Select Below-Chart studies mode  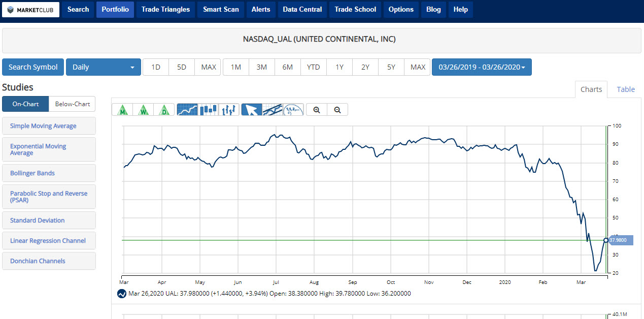[x=72, y=104]
